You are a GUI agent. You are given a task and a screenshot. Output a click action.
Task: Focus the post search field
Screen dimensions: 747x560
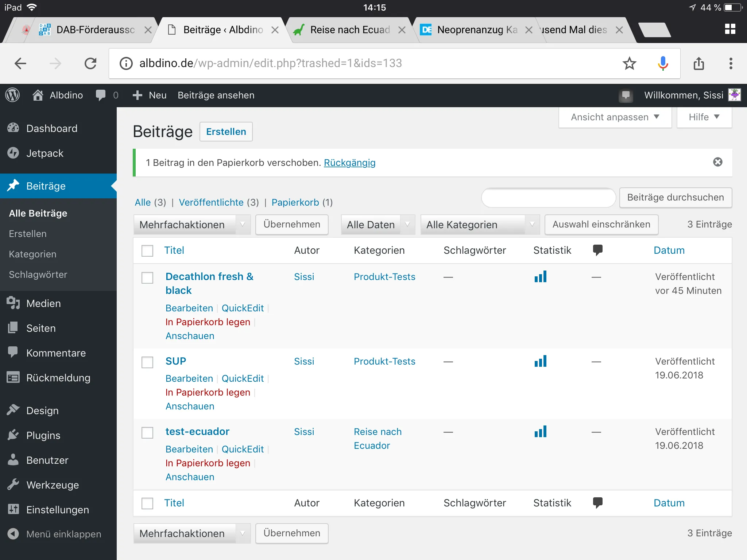click(x=549, y=198)
